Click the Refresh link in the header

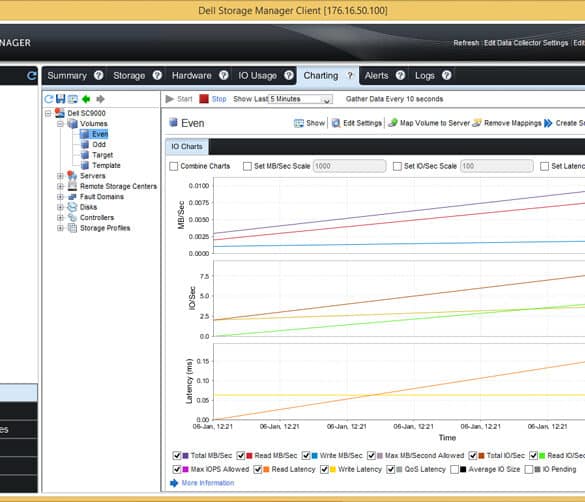tap(466, 43)
